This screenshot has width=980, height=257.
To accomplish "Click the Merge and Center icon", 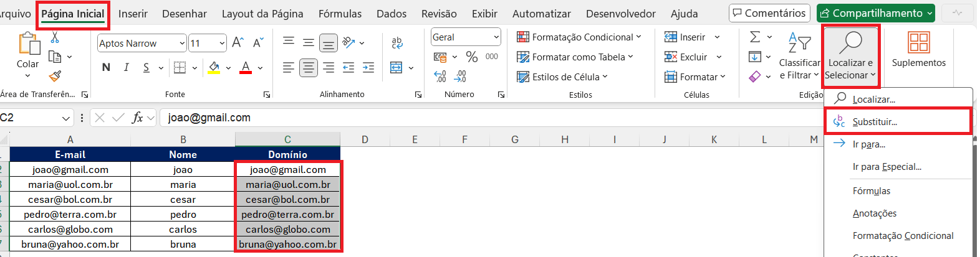I will click(x=396, y=67).
